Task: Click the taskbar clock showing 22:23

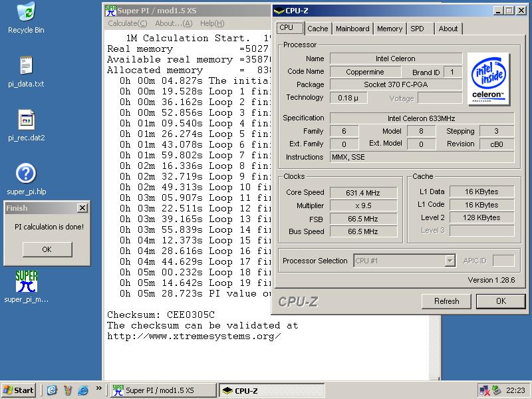Action: (x=515, y=390)
